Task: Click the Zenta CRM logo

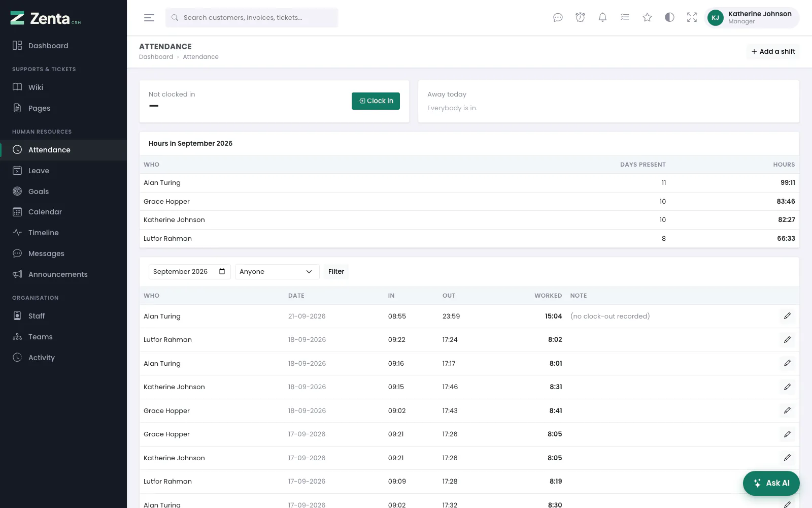Action: point(46,18)
